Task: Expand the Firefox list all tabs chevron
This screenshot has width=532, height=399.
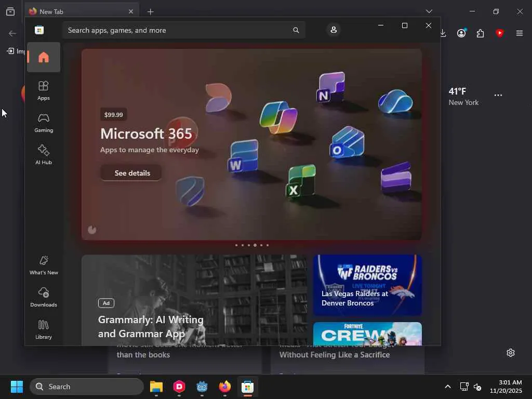Action: [429, 11]
